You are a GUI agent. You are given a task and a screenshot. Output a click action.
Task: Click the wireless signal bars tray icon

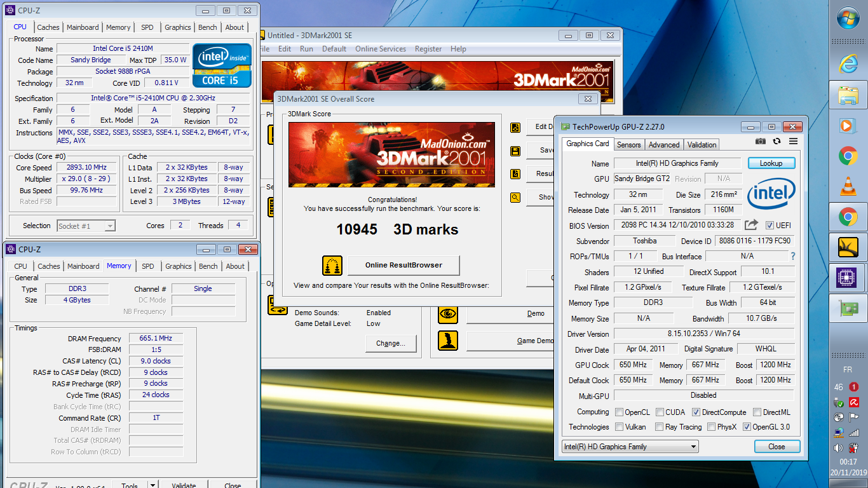[855, 433]
